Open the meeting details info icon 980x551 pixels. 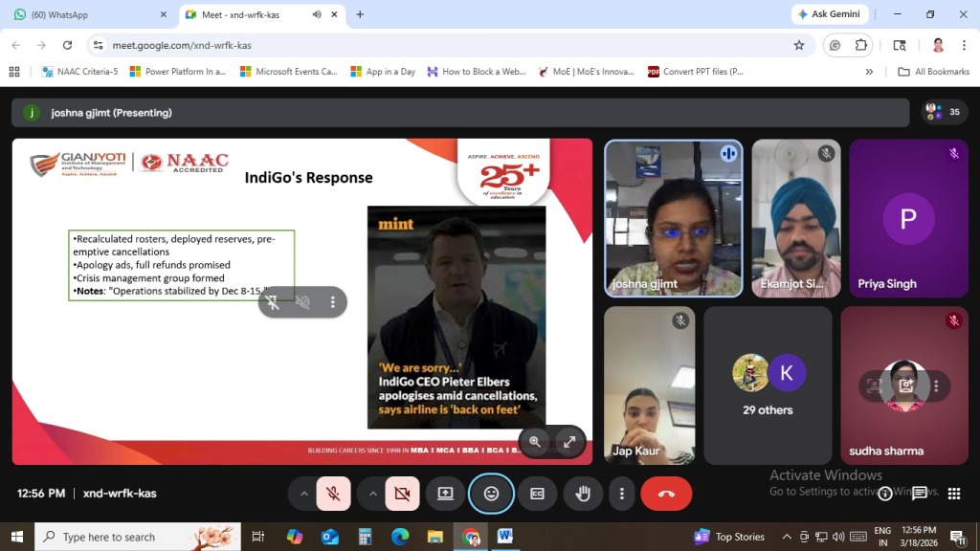click(x=886, y=494)
